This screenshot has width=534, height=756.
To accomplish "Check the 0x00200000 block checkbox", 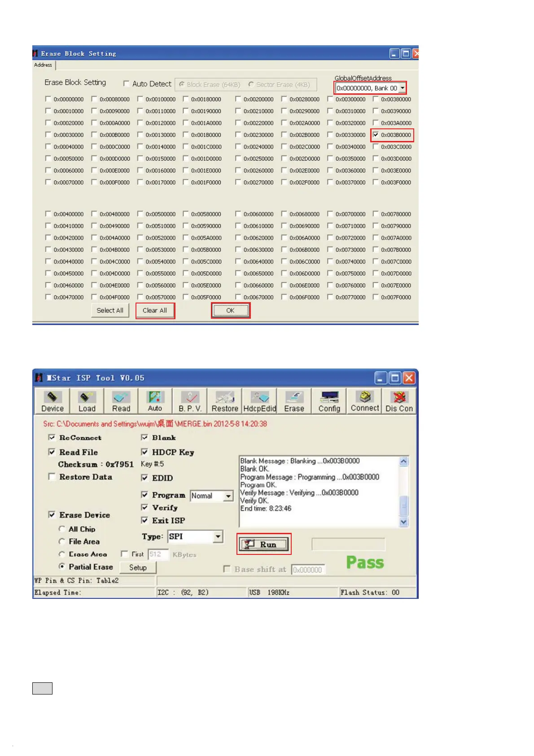I will (x=238, y=99).
